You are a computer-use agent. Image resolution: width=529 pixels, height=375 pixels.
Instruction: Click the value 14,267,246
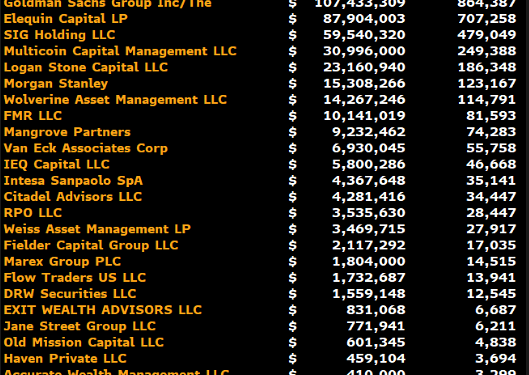364,100
